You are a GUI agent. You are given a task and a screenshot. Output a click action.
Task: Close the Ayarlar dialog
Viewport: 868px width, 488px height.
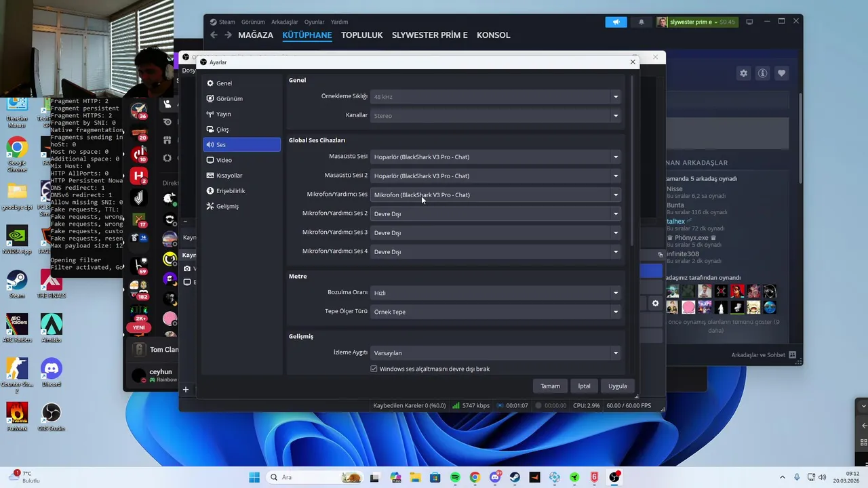(633, 62)
